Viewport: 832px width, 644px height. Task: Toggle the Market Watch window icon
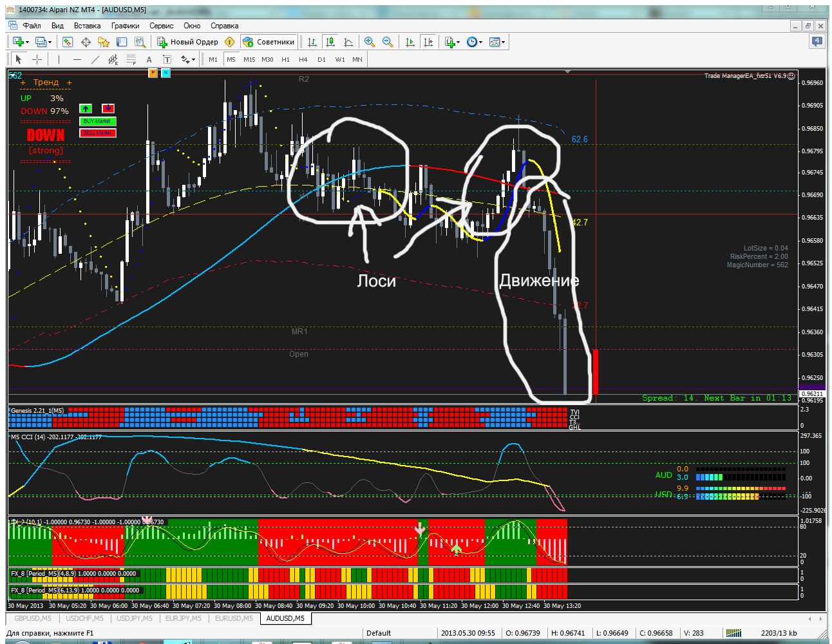coord(68,42)
